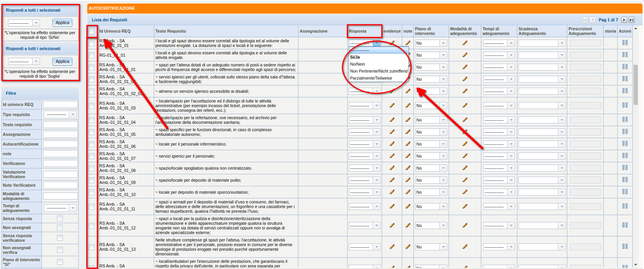
Task: Open Risposta dropdown for row Amb.-01_01_01_12
Action: pos(365,226)
